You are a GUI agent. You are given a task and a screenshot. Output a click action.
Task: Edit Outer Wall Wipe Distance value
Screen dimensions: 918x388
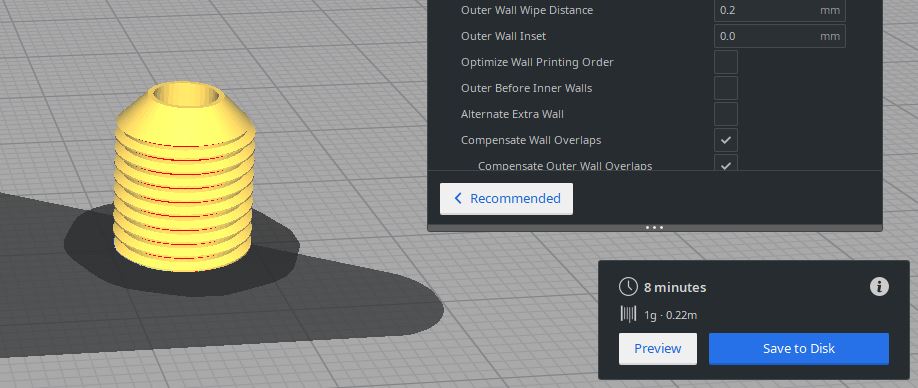(x=779, y=11)
